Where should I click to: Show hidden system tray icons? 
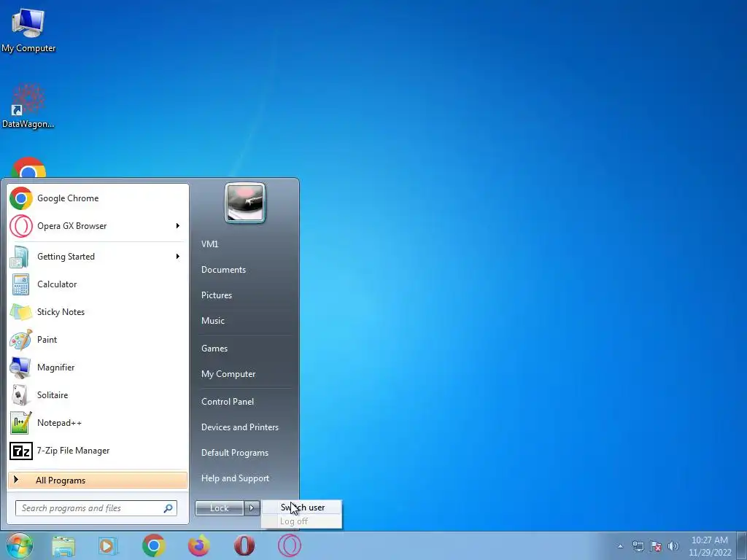pos(620,546)
